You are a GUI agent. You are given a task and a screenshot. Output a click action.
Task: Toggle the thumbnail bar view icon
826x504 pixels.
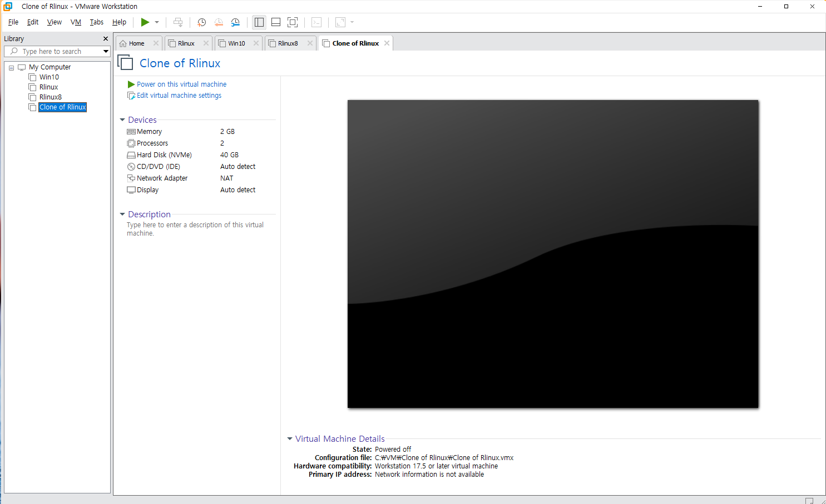pyautogui.click(x=276, y=22)
